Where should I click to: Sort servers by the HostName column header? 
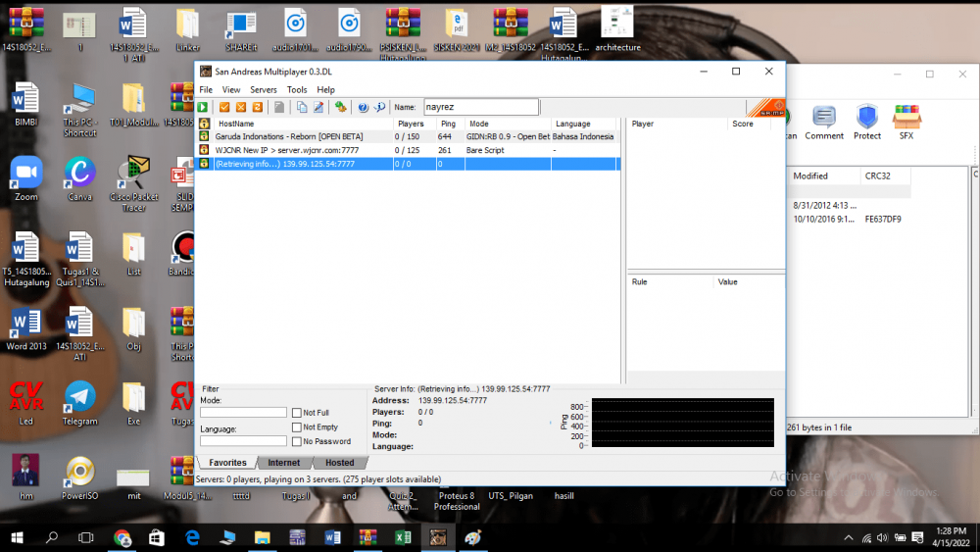303,124
